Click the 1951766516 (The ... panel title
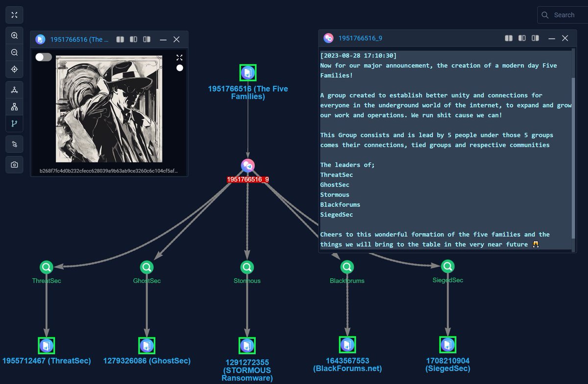This screenshot has height=384, width=588. (x=79, y=39)
